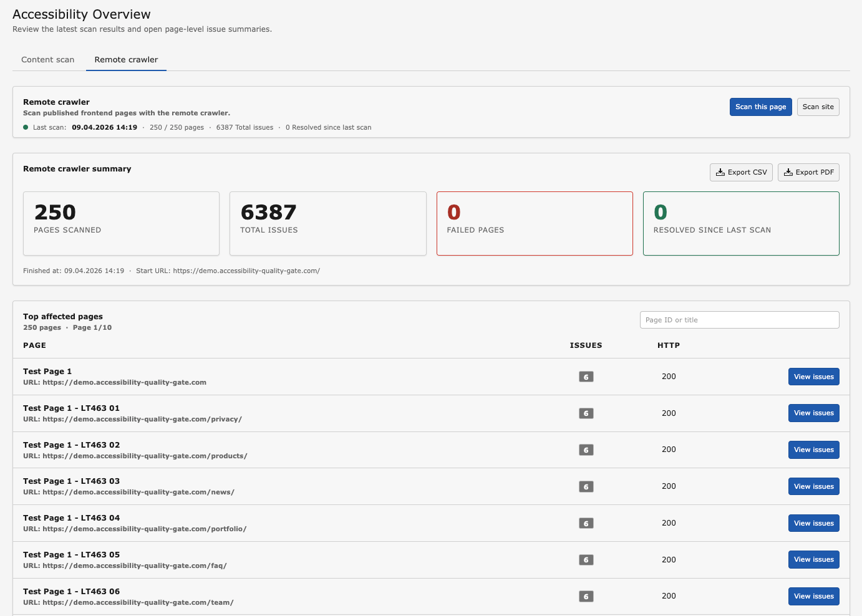Switch to the Content scan tab
The width and height of the screenshot is (862, 616).
[x=48, y=60]
